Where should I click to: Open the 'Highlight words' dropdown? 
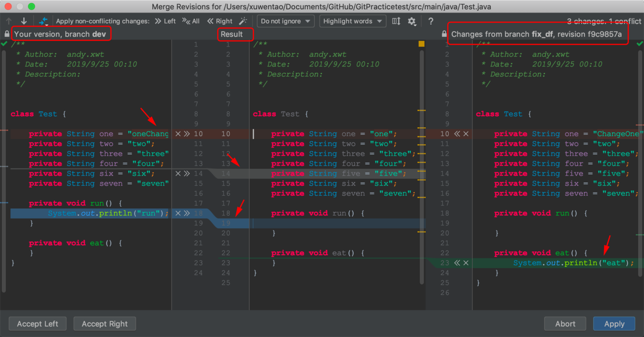click(353, 21)
